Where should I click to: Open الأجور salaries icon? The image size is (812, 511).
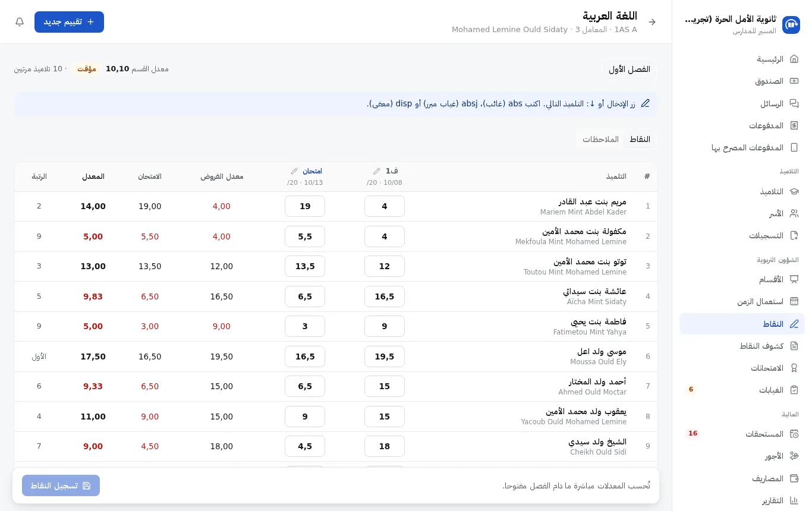pos(794,456)
